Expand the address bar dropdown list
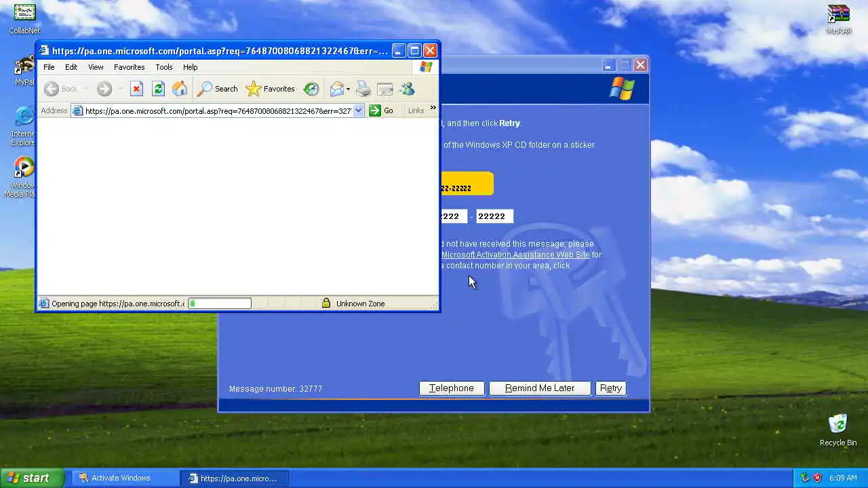Image resolution: width=868 pixels, height=488 pixels. coord(359,110)
